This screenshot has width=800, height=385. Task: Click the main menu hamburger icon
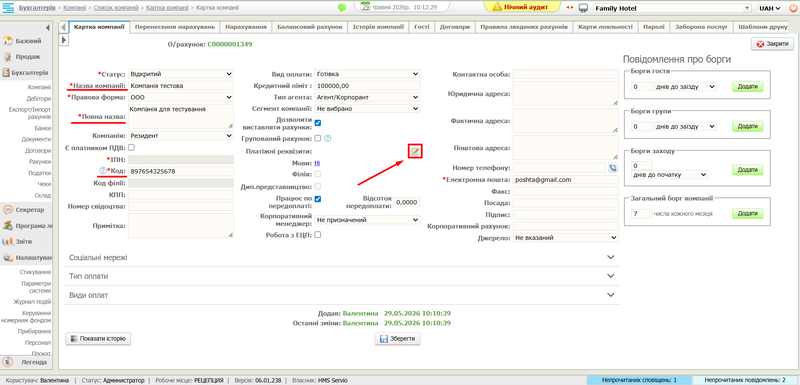point(8,8)
